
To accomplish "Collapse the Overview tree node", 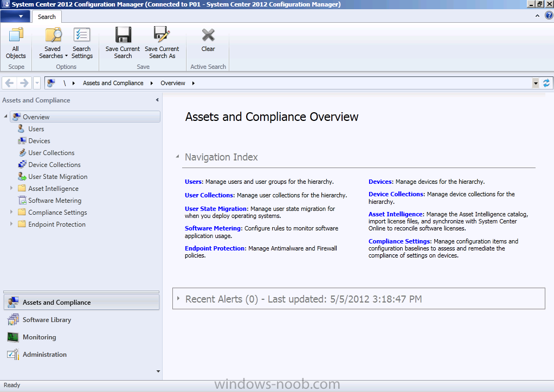I will tap(5, 116).
